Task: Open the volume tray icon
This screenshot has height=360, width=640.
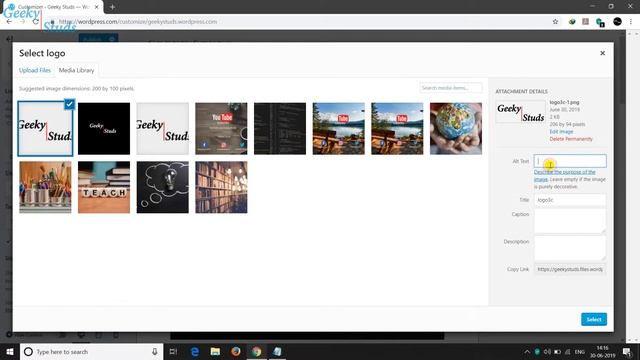Action: coord(547,352)
